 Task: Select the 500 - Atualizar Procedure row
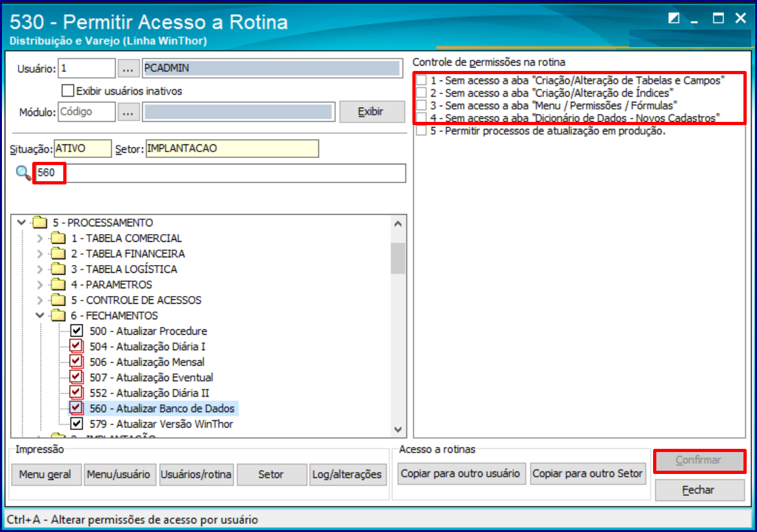(x=148, y=331)
